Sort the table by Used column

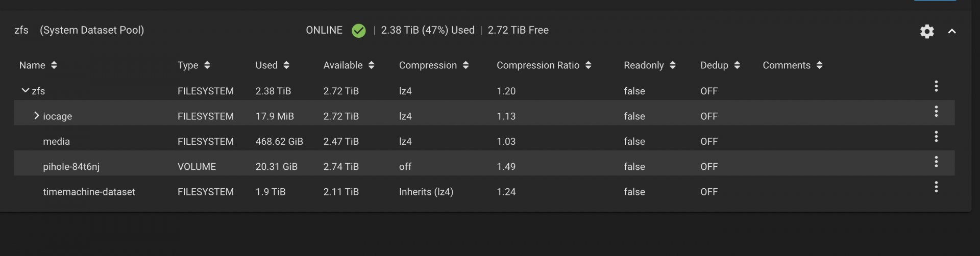pos(273,65)
